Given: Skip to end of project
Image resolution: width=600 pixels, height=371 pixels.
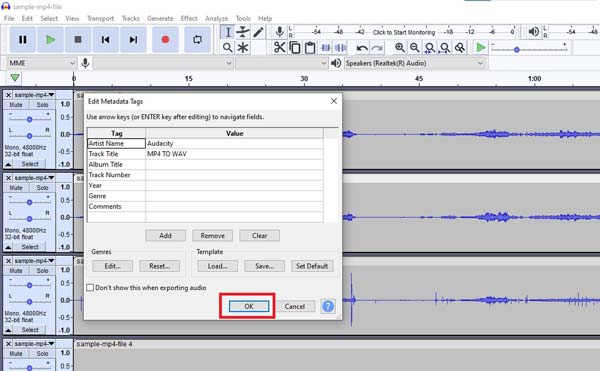Looking at the screenshot, I should [133, 39].
